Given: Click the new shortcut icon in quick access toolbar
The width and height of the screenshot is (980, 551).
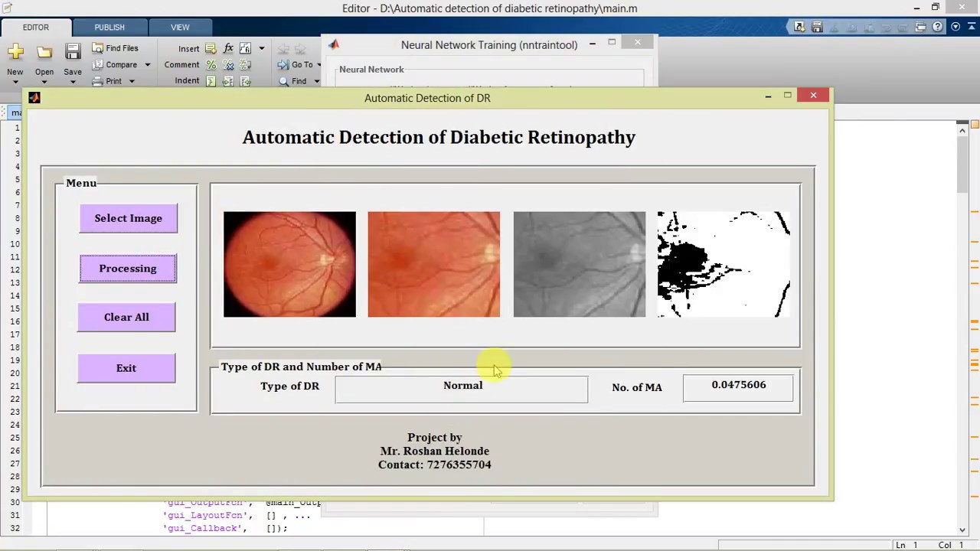Looking at the screenshot, I should pyautogui.click(x=799, y=27).
